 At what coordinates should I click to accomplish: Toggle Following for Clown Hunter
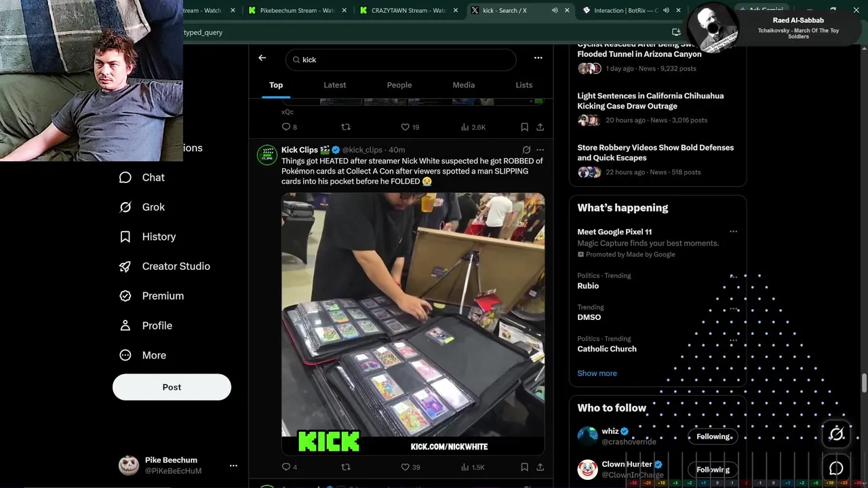pyautogui.click(x=713, y=470)
